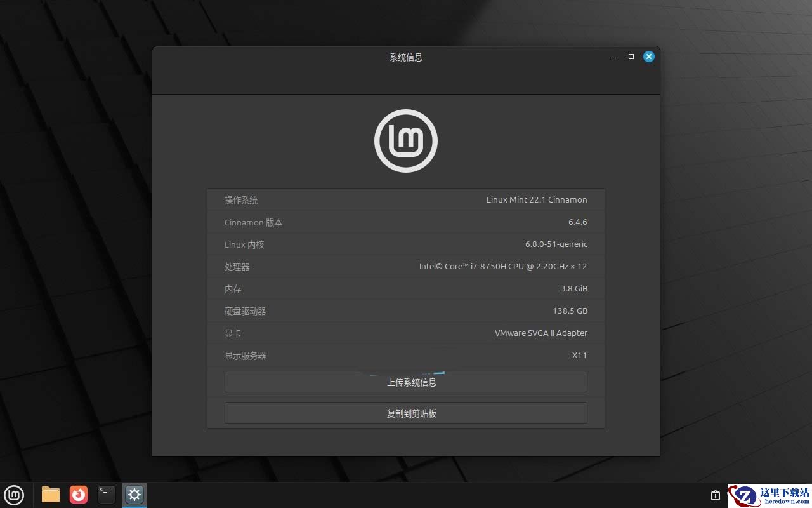Launch the terminal from the taskbar
Image resolution: width=812 pixels, height=508 pixels.
(x=107, y=495)
